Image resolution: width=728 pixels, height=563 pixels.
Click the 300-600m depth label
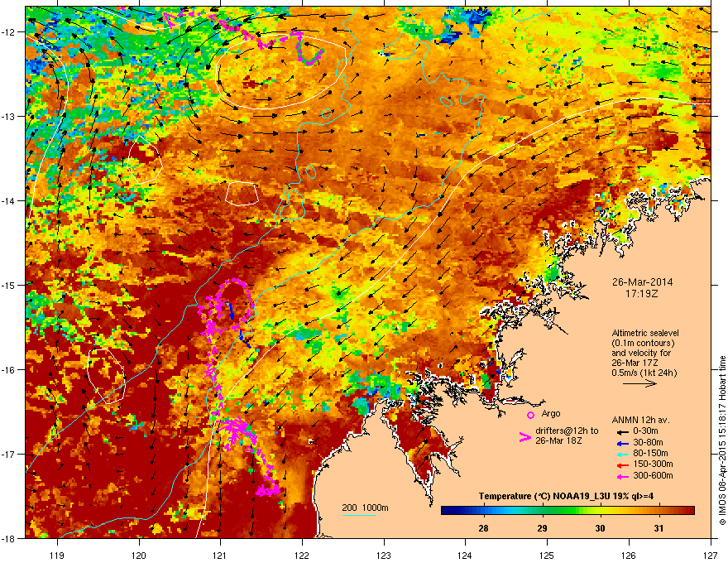point(653,475)
